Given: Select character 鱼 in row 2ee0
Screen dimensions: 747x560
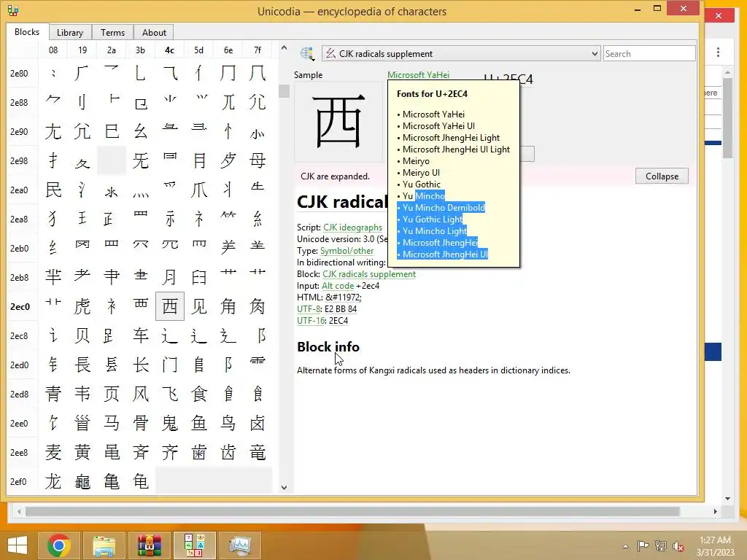Looking at the screenshot, I should click(x=199, y=423).
